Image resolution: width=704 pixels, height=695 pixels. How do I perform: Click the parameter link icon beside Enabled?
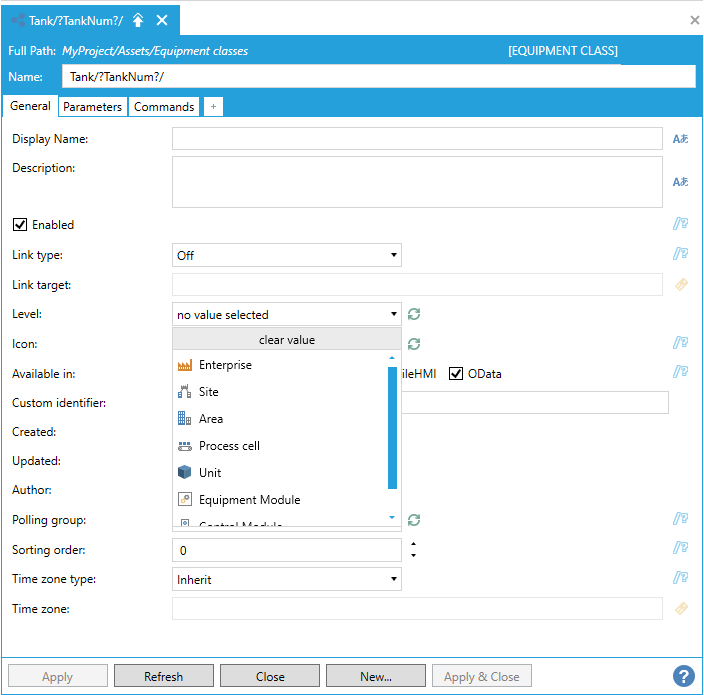point(681,225)
